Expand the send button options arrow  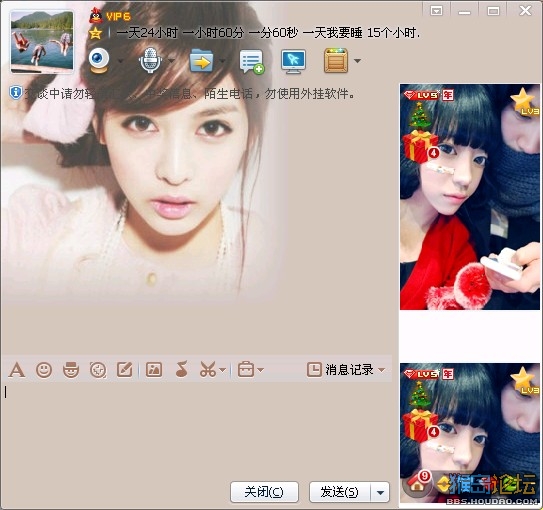point(380,492)
